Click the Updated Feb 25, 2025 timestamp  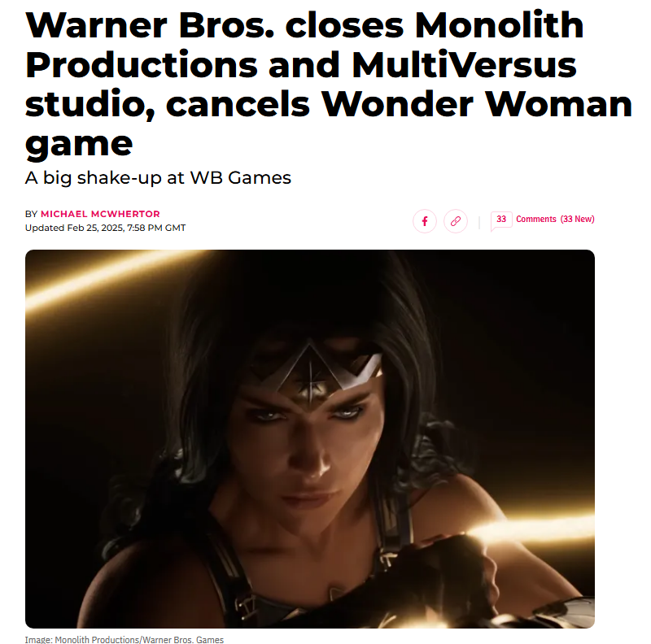point(105,228)
